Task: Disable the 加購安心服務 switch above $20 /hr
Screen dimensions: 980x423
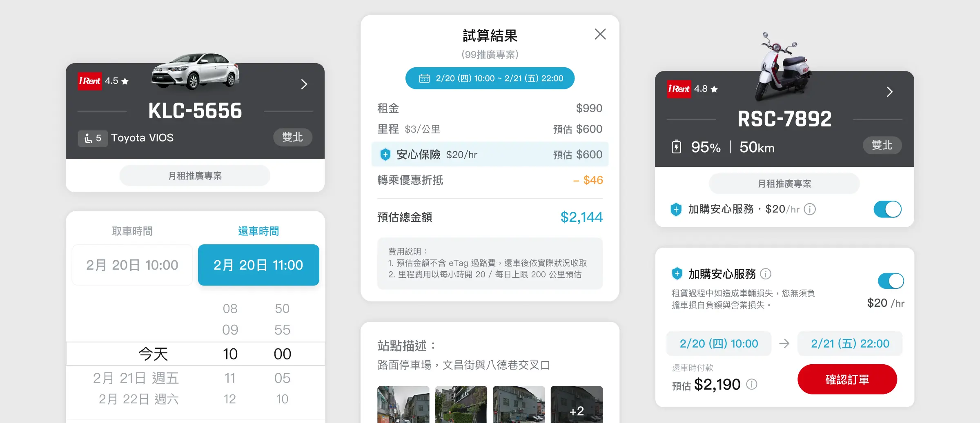Action: 891,281
